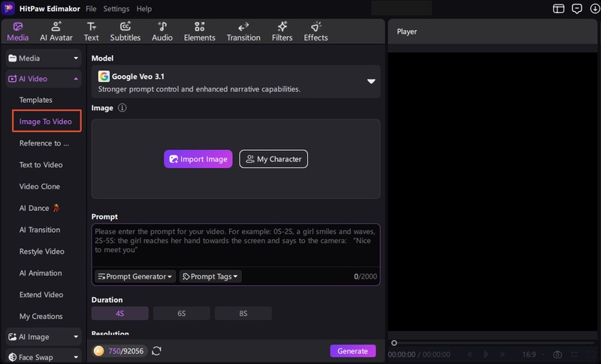Click the Image info icon

coord(122,108)
